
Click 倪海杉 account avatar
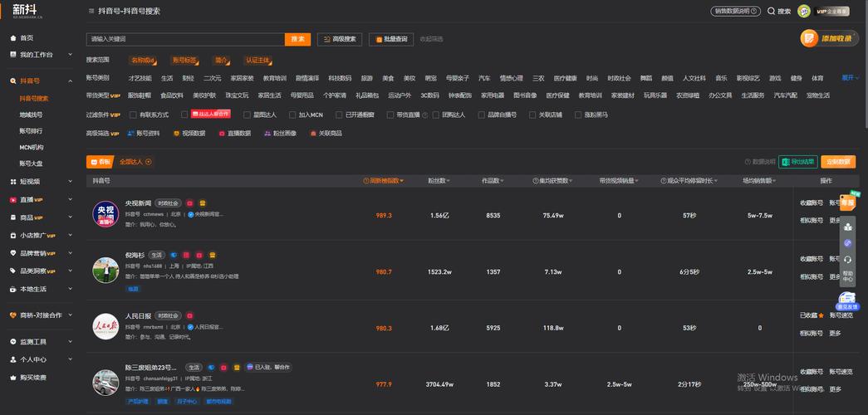click(105, 270)
